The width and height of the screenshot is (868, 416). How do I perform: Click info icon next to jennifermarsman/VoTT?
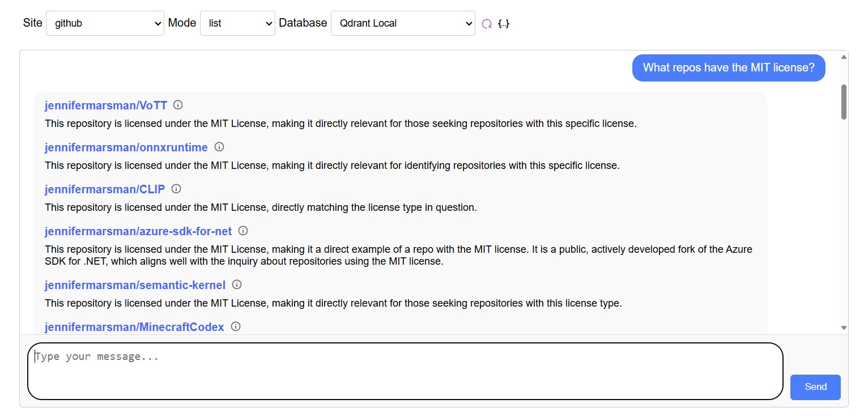[178, 105]
